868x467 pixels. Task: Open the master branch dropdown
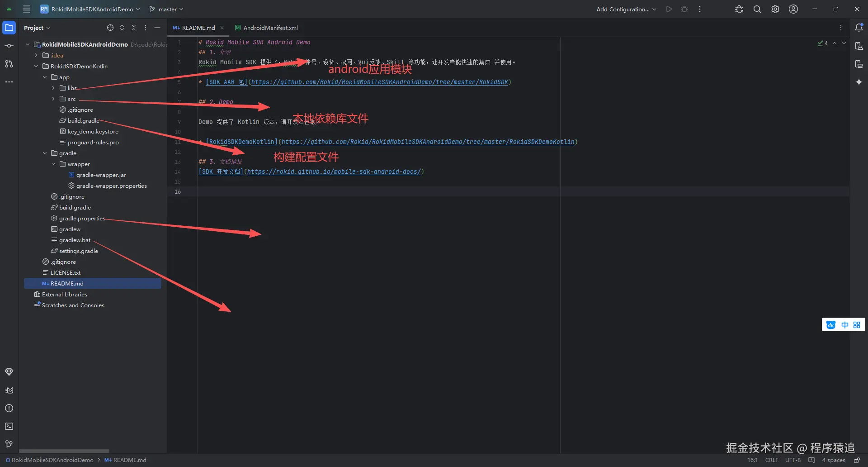pos(166,9)
